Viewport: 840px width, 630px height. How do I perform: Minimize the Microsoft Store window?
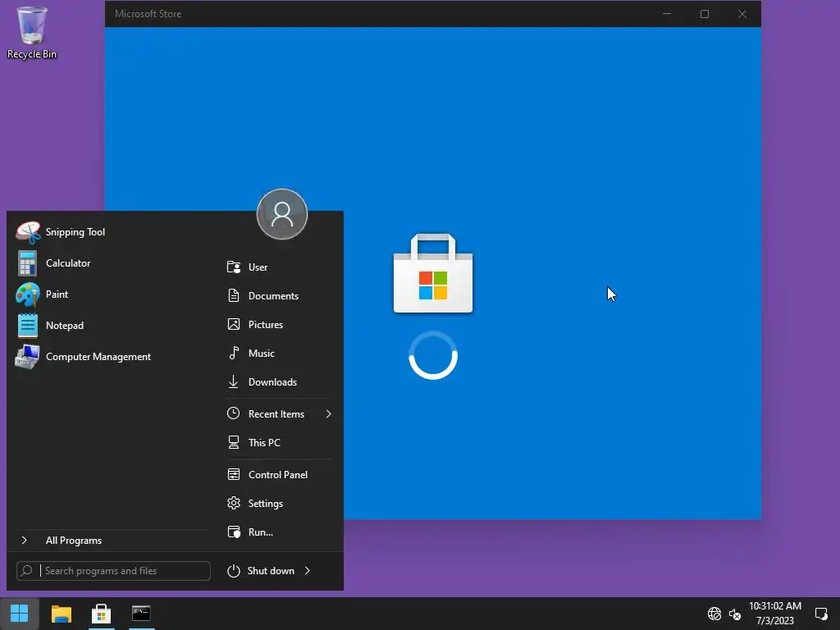click(x=667, y=14)
